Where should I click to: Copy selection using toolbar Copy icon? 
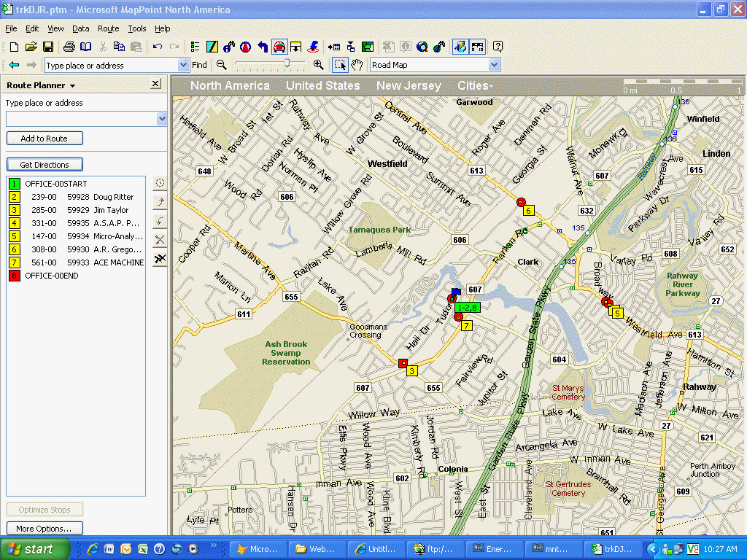point(119,47)
